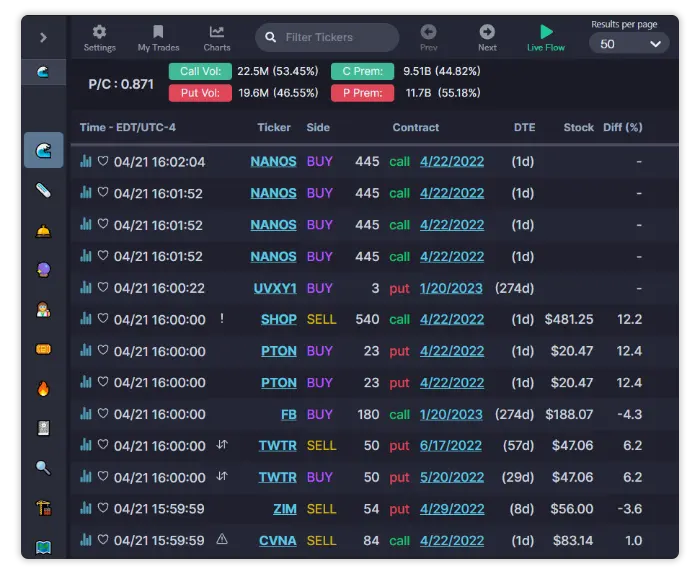The width and height of the screenshot is (700, 574).
Task: Open the map sidebar icon at bottom
Action: 43,547
